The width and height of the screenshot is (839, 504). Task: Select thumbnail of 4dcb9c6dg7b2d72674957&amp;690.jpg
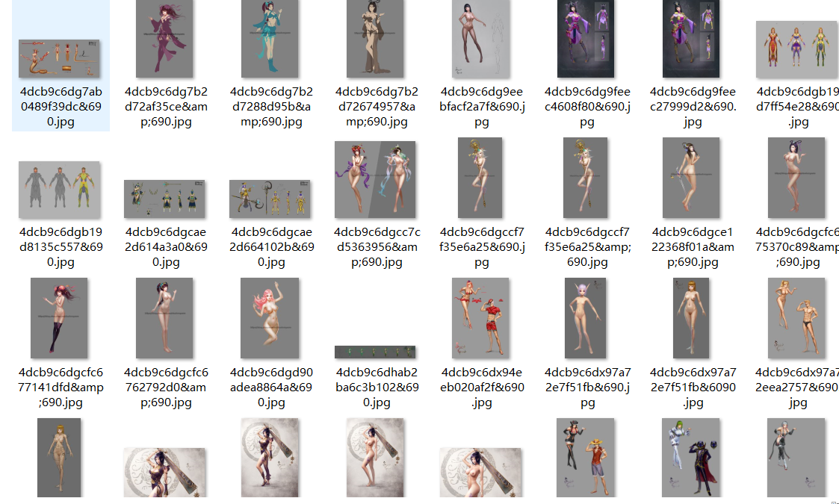pos(375,39)
